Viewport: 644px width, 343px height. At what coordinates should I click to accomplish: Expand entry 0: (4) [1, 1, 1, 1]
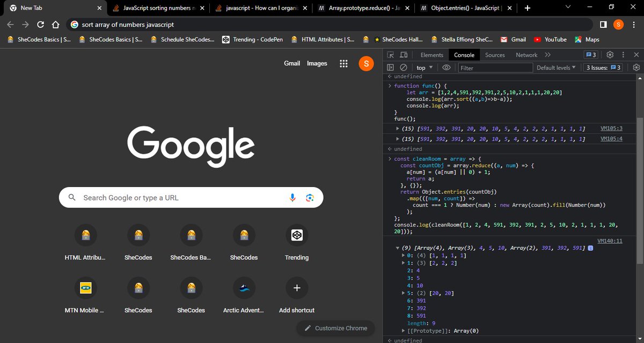coord(404,256)
